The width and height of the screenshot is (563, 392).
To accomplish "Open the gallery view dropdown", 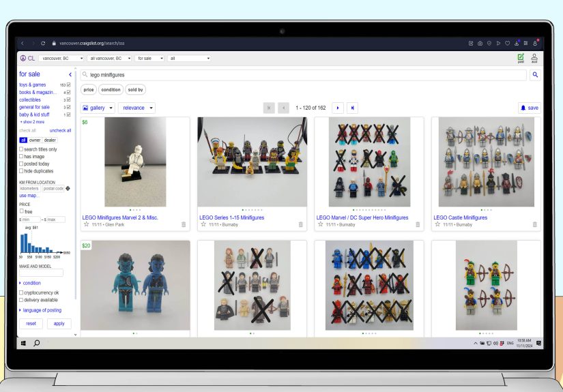I will pos(98,108).
